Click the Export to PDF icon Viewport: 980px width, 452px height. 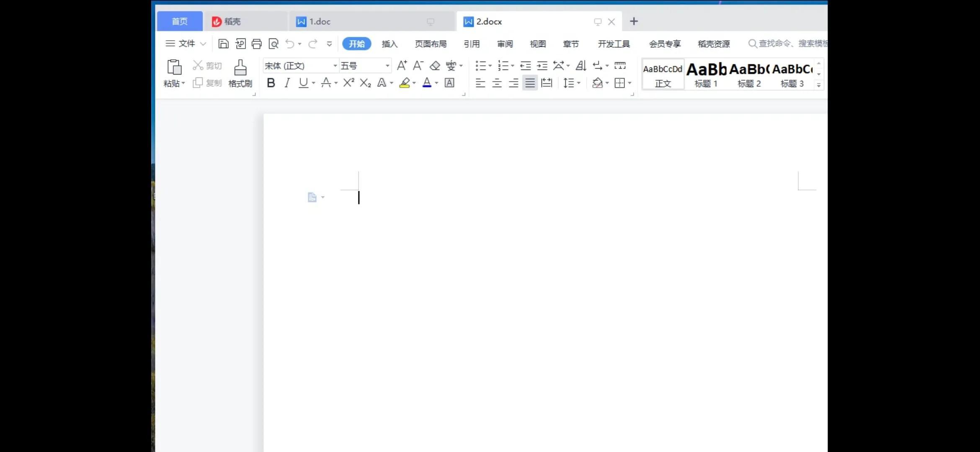coord(240,44)
